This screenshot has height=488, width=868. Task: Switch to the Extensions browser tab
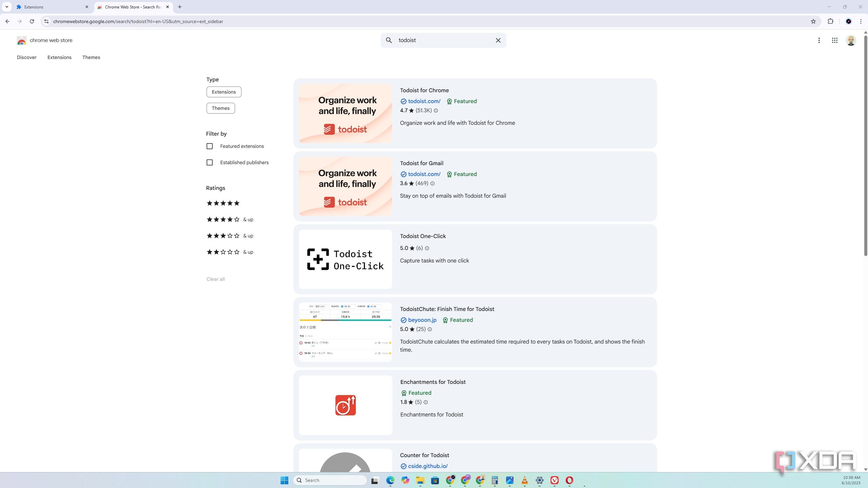coord(52,7)
